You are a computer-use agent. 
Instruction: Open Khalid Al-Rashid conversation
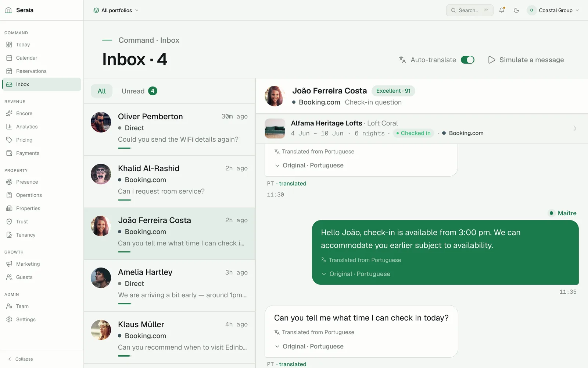(x=169, y=181)
